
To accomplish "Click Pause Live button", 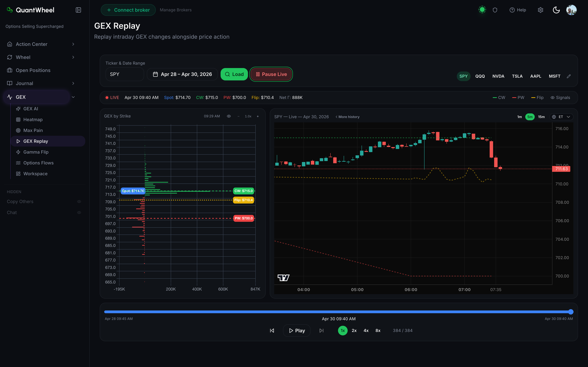I will coord(271,74).
